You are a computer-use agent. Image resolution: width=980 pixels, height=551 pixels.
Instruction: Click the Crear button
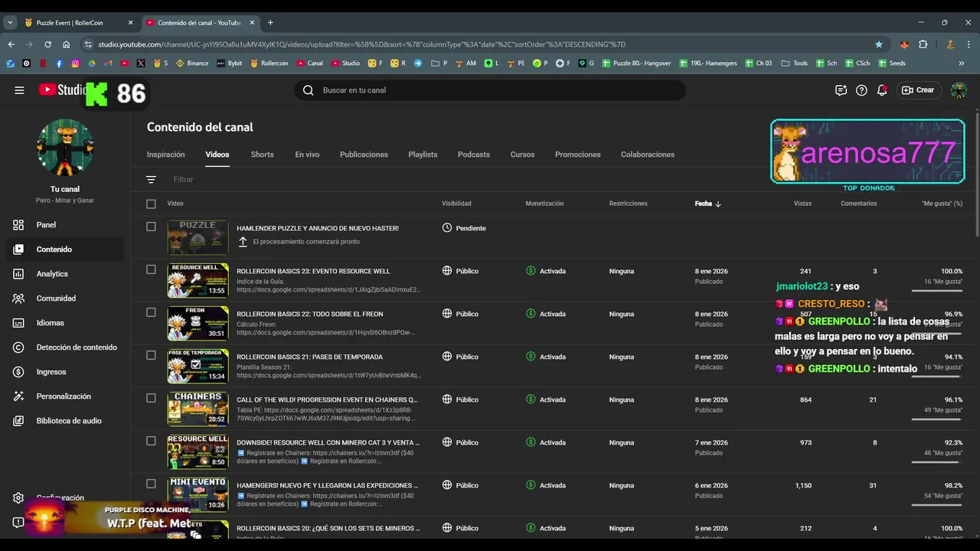point(918,90)
